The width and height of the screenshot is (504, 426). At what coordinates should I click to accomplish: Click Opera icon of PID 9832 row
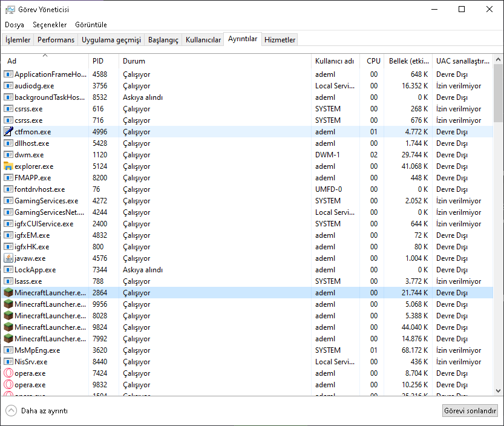pos(8,384)
